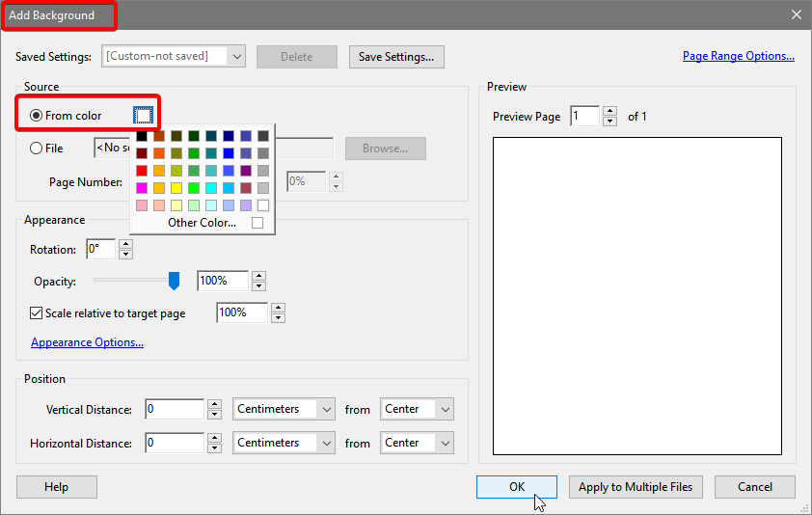This screenshot has width=812, height=515.
Task: Choose the pure red color swatch
Action: 142,171
